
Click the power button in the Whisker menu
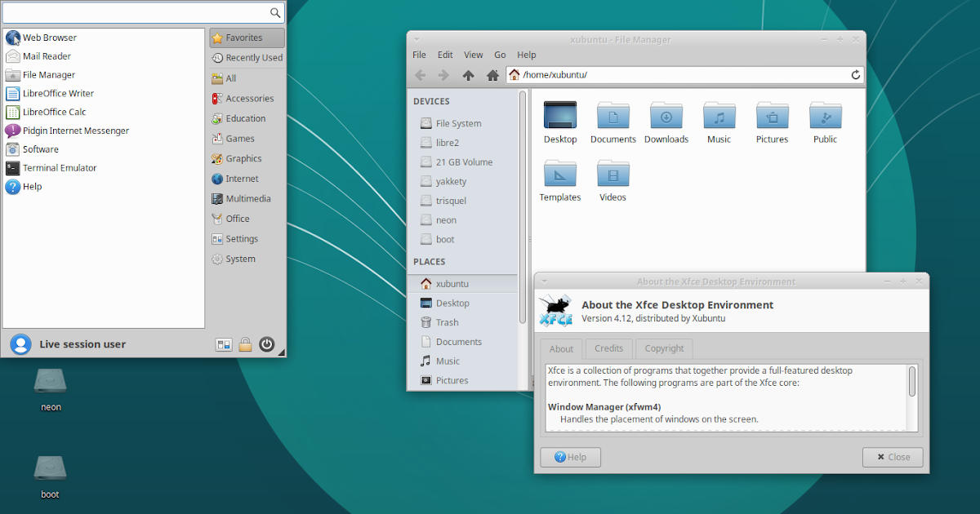pos(266,343)
